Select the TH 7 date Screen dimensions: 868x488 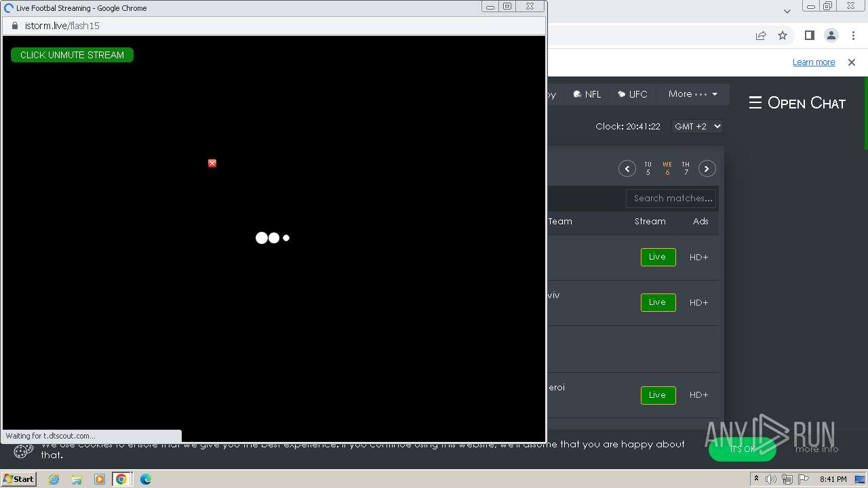point(686,169)
